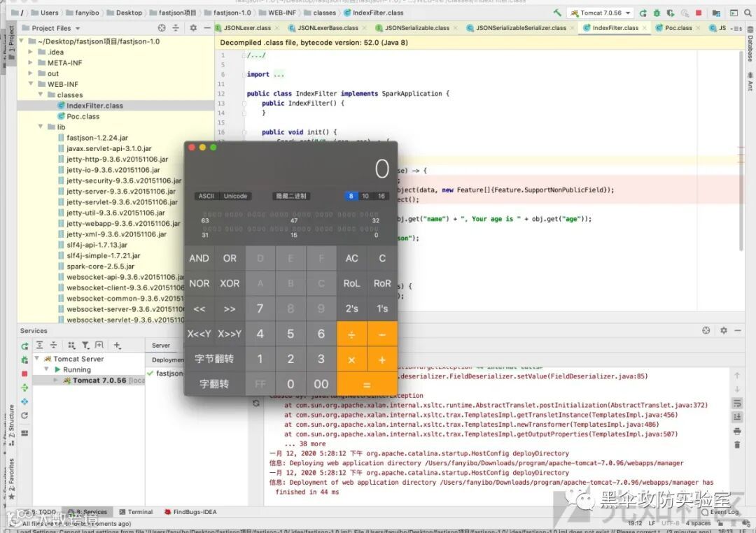The height and width of the screenshot is (533, 756).
Task: Click the Run with Coverage icon
Action: [x=671, y=13]
